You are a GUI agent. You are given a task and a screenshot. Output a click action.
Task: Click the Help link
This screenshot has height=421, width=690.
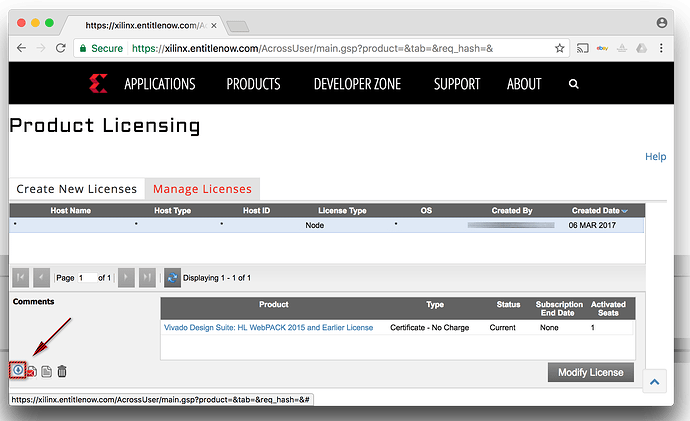click(655, 157)
